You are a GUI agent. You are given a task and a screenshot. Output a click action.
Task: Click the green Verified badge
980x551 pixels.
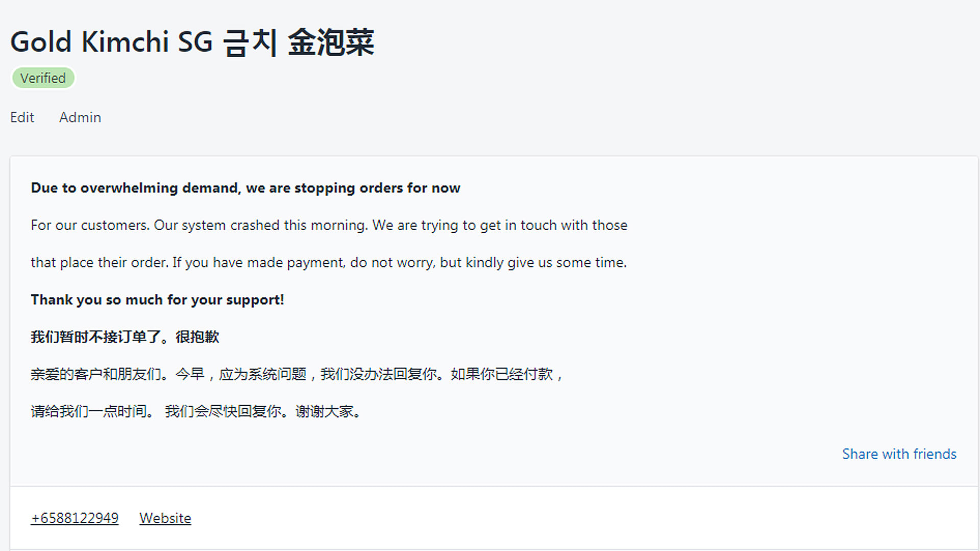[43, 78]
